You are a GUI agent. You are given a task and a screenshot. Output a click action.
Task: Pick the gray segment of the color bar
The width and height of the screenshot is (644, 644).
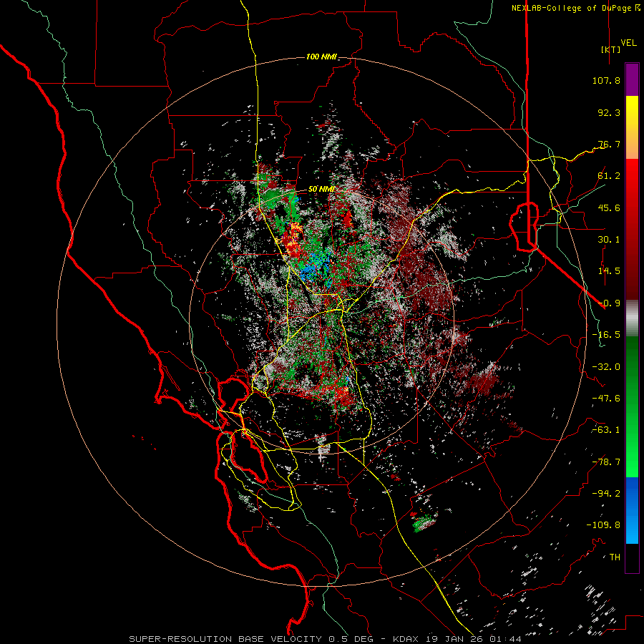pyautogui.click(x=632, y=318)
